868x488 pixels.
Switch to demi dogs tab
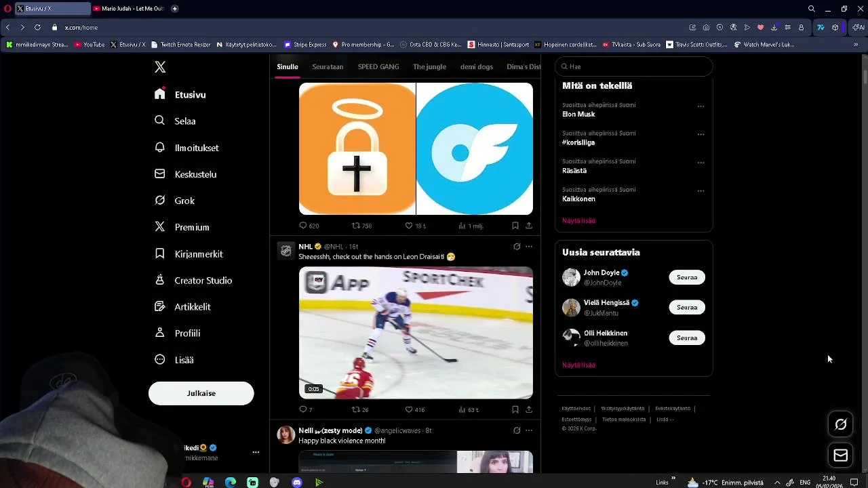[477, 66]
